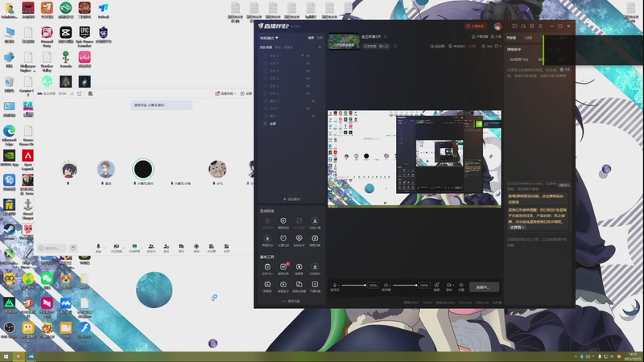Viewport: 644px width, 362px height.
Task: Open the hamburger menu icon in the live companion title bar
Action: (x=540, y=26)
